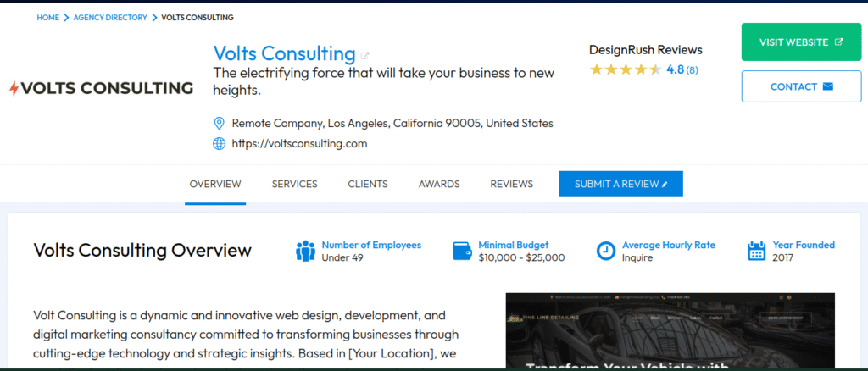The height and width of the screenshot is (371, 868).
Task: Go to the Clients tab
Action: pyautogui.click(x=368, y=184)
